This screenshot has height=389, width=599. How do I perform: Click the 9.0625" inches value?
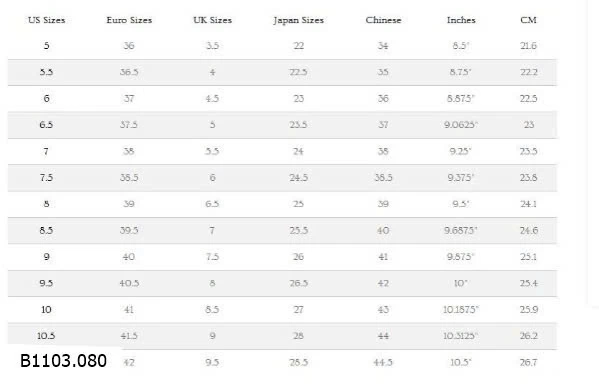click(x=461, y=125)
